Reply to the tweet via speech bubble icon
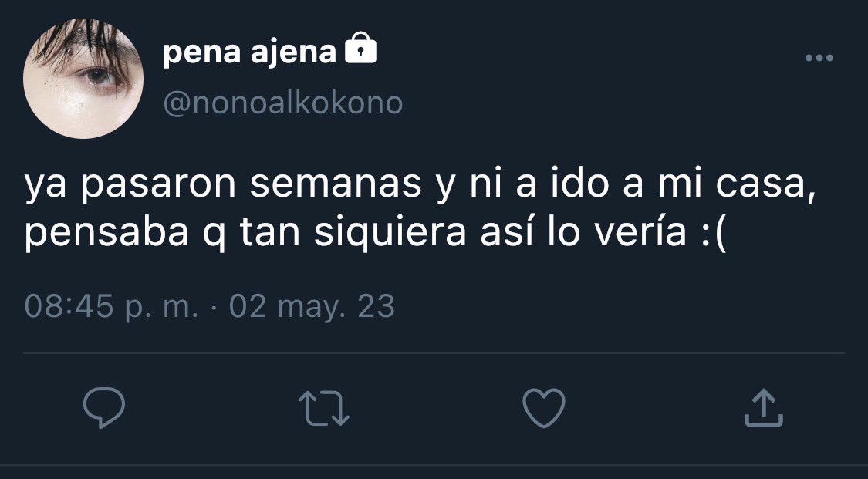The width and height of the screenshot is (868, 479). tap(104, 408)
